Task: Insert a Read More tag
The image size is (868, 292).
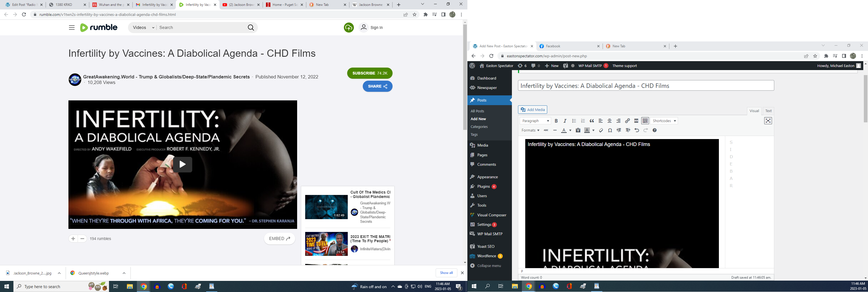Action: (636, 121)
